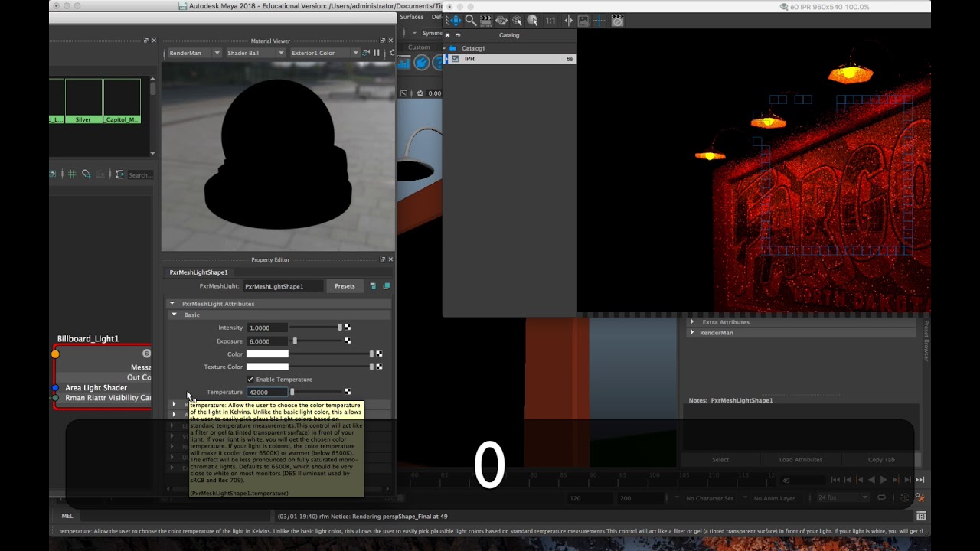This screenshot has height=551, width=980.
Task: Click the Texture Color white swatch
Action: pyautogui.click(x=267, y=367)
